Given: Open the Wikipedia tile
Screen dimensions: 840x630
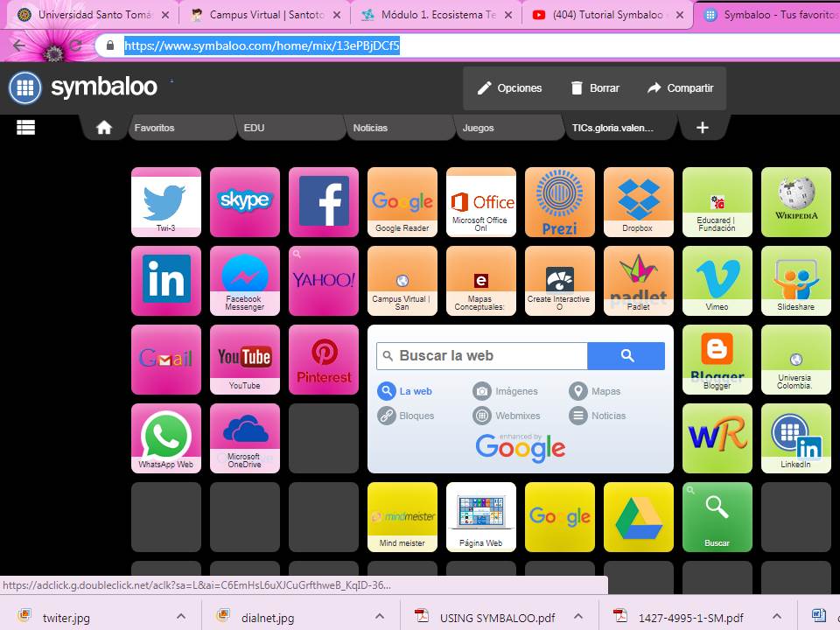Looking at the screenshot, I should pos(796,202).
